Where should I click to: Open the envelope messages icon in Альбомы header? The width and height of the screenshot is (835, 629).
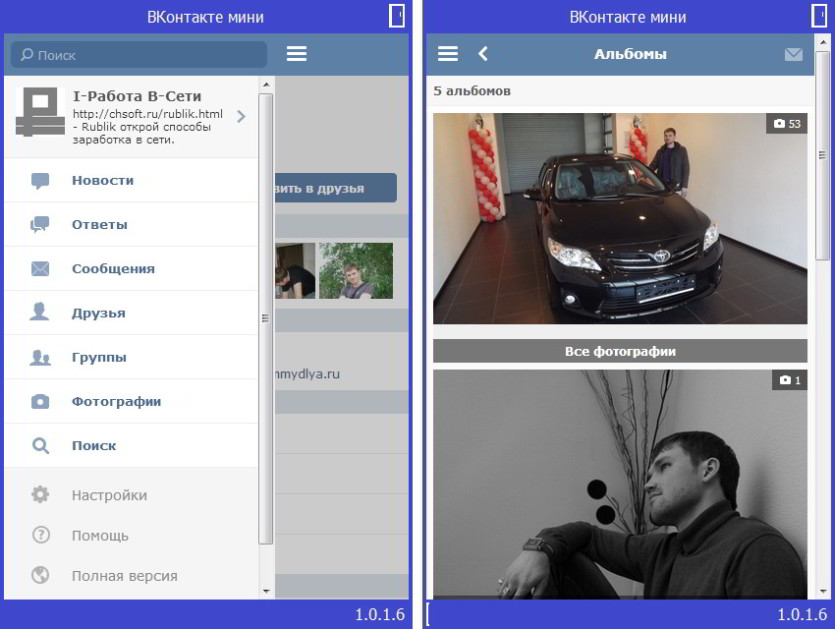793,54
